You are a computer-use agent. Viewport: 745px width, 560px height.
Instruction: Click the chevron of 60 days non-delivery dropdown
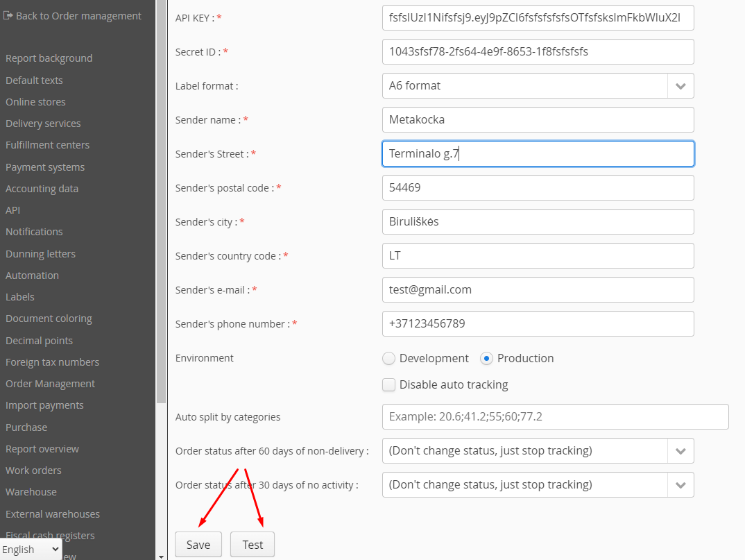[x=680, y=451]
